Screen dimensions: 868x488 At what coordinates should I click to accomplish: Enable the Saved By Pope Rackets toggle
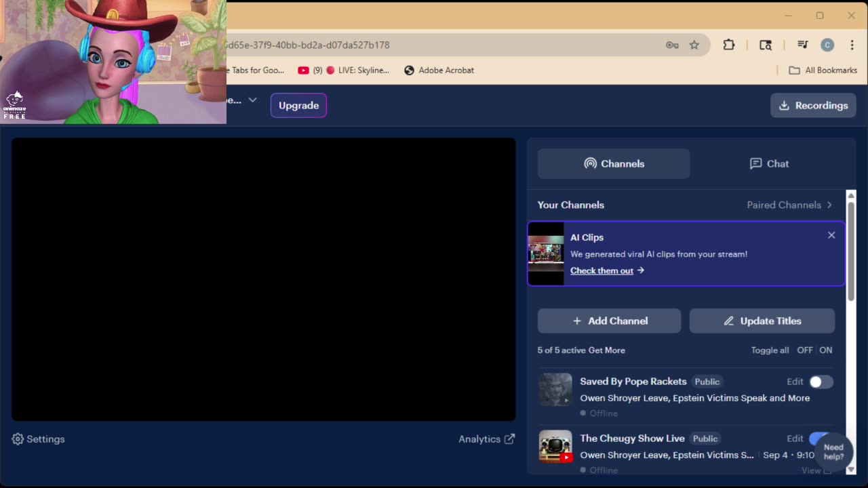821,382
